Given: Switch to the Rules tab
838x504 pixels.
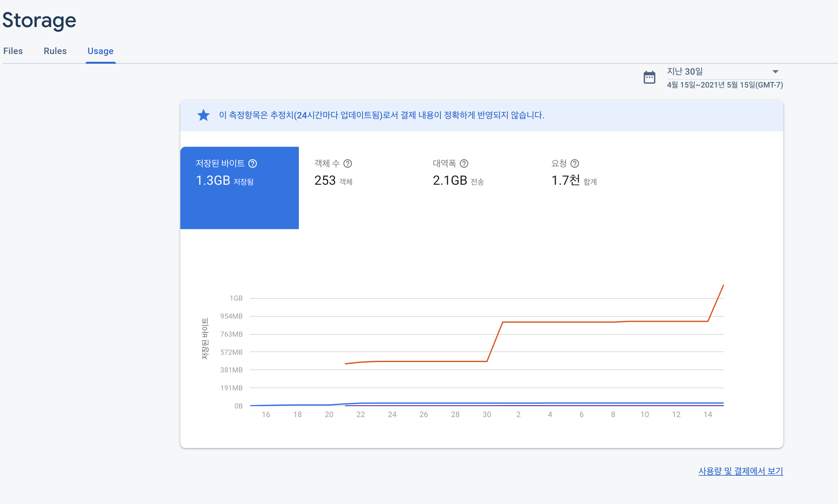Looking at the screenshot, I should click(55, 51).
